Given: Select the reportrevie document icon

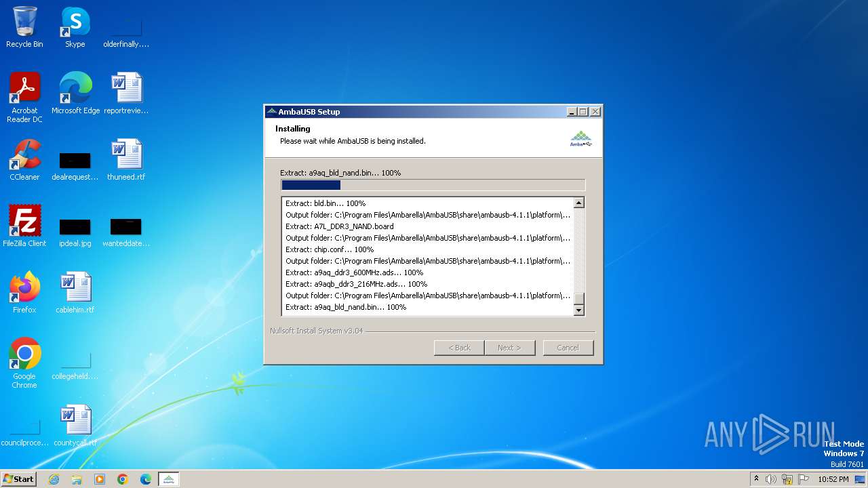Looking at the screenshot, I should coord(126,93).
